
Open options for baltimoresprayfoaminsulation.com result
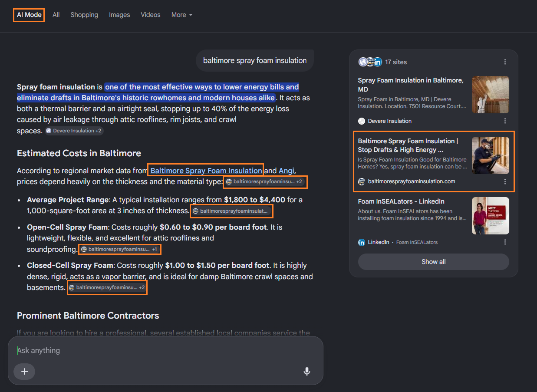click(x=505, y=181)
